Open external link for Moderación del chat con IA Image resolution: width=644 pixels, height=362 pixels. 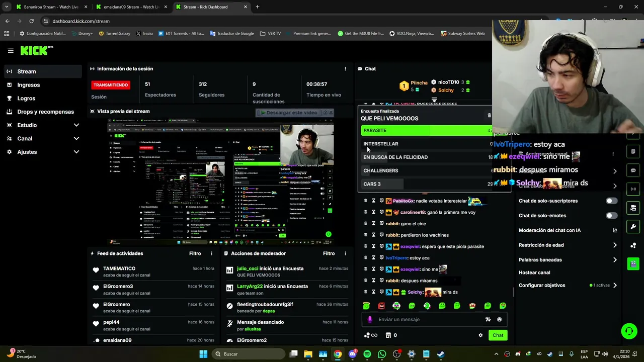[x=615, y=230]
